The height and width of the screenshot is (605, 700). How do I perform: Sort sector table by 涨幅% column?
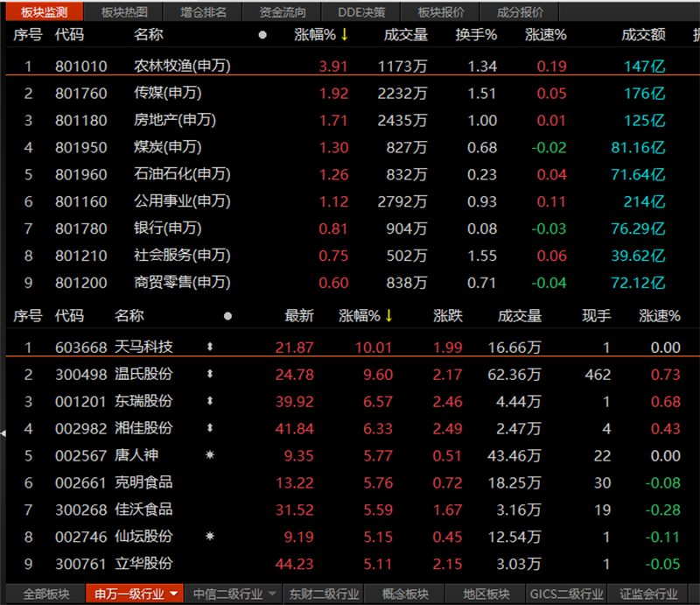click(x=320, y=35)
